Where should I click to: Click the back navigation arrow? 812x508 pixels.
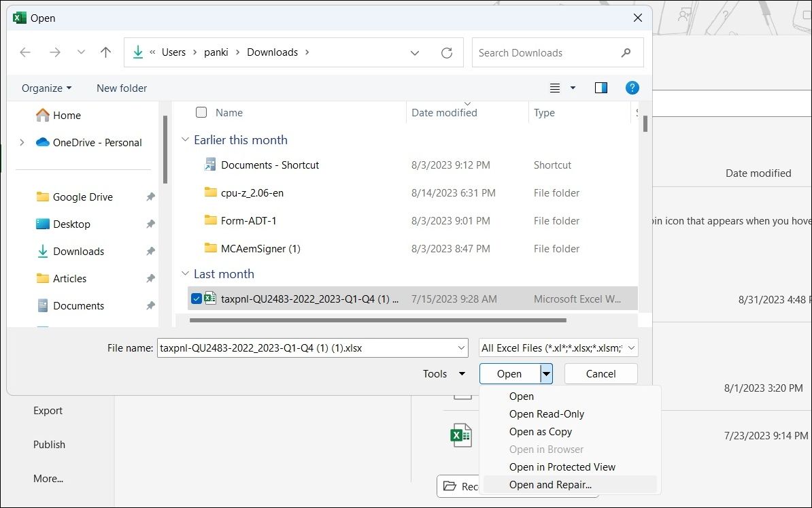click(25, 52)
